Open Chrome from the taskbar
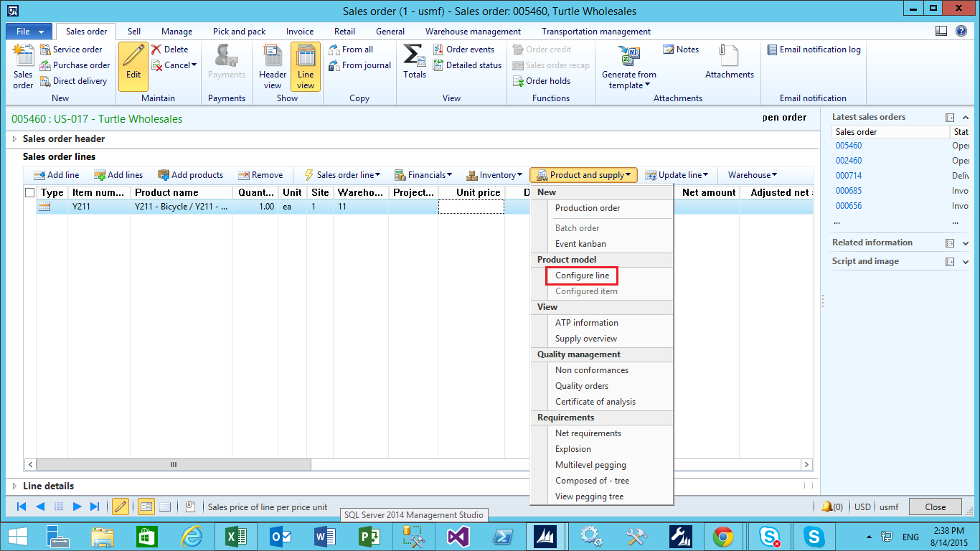 tap(723, 537)
